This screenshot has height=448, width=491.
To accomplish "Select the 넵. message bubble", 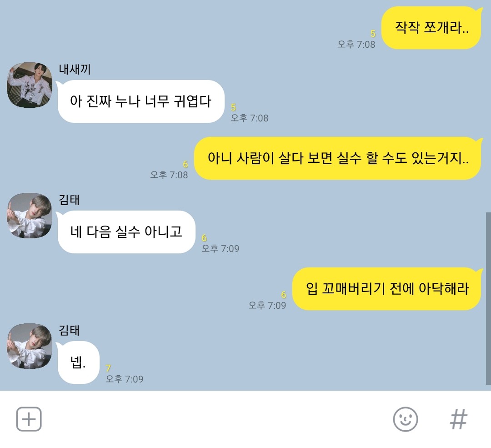I will tap(78, 362).
